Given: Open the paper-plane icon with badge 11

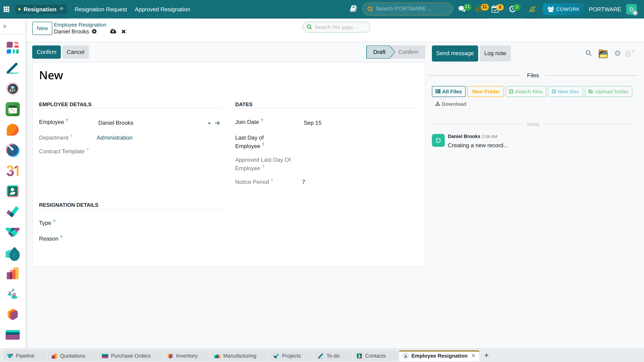Looking at the screenshot, I should coord(478,9).
